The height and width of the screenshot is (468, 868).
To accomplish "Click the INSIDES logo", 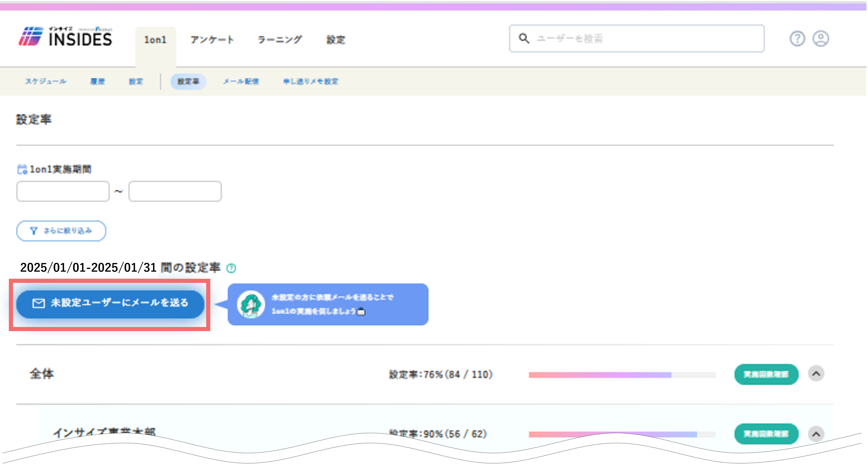I will coord(65,36).
